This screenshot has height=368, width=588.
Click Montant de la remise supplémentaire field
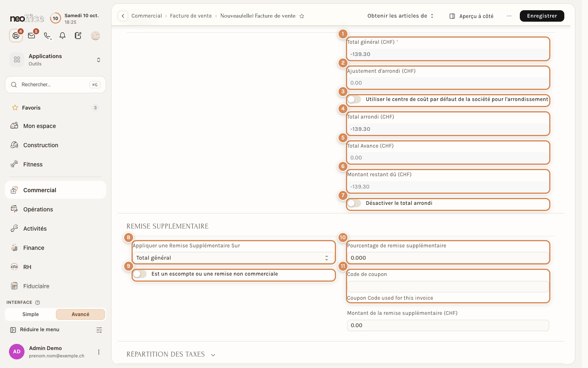click(448, 325)
